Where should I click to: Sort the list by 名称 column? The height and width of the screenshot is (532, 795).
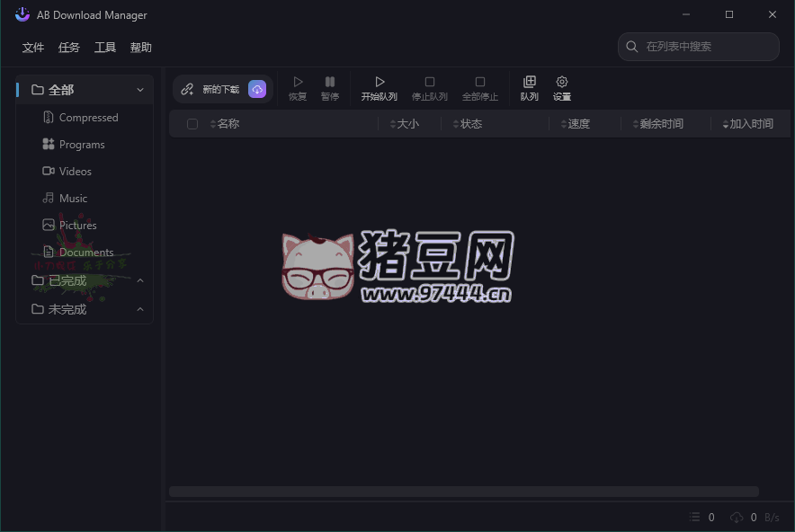(228, 124)
